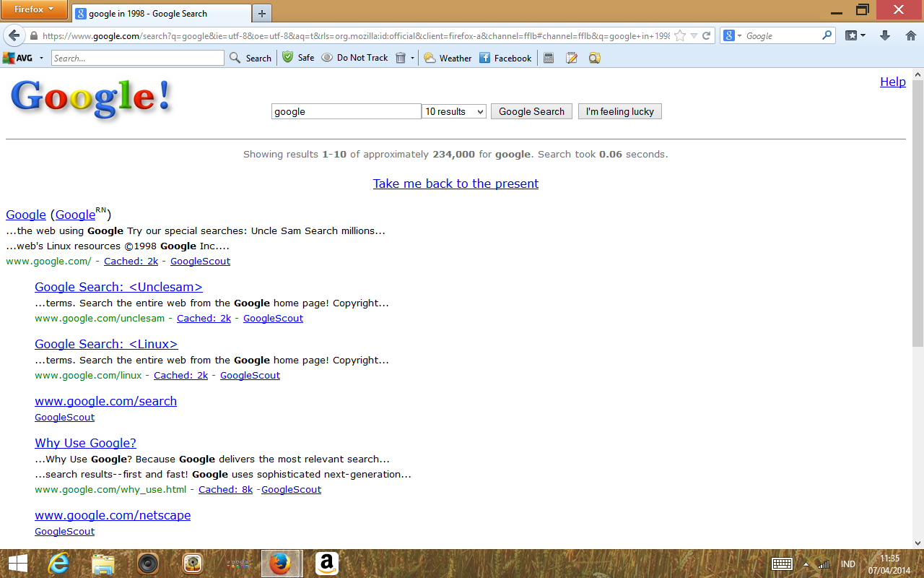Open Windows Start button
This screenshot has width=924, height=578.
coord(18,564)
